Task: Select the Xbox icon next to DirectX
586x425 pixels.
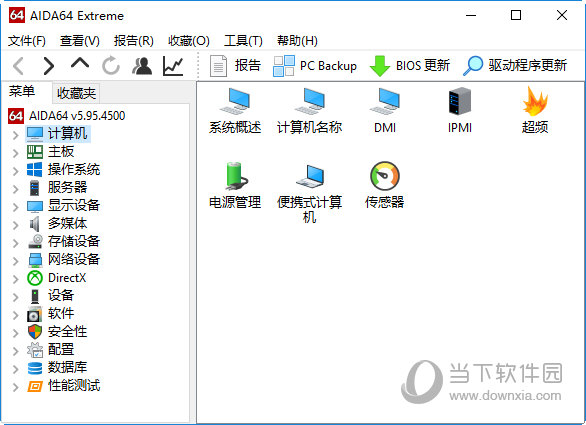Action: pyautogui.click(x=35, y=278)
